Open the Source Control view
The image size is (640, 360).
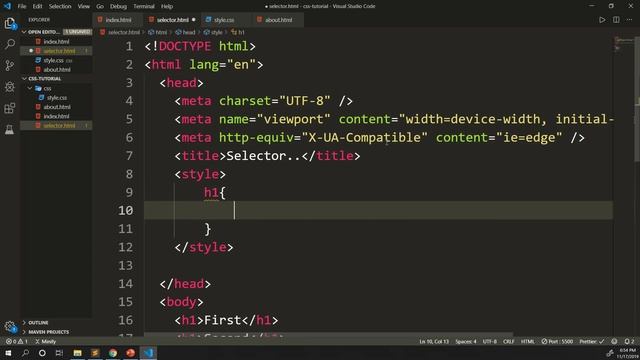point(10,65)
